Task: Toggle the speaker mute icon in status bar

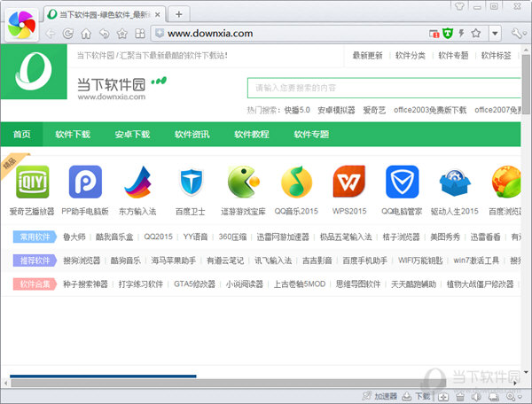Action: pos(476,396)
